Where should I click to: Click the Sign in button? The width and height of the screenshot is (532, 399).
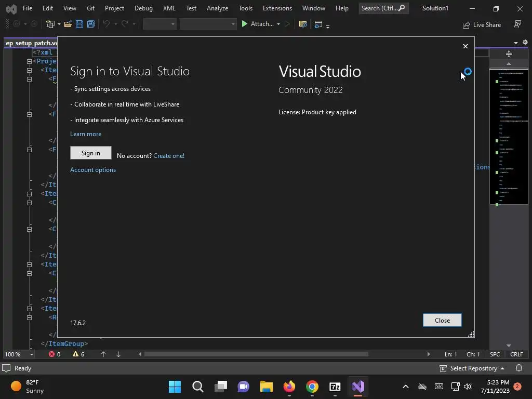point(90,153)
